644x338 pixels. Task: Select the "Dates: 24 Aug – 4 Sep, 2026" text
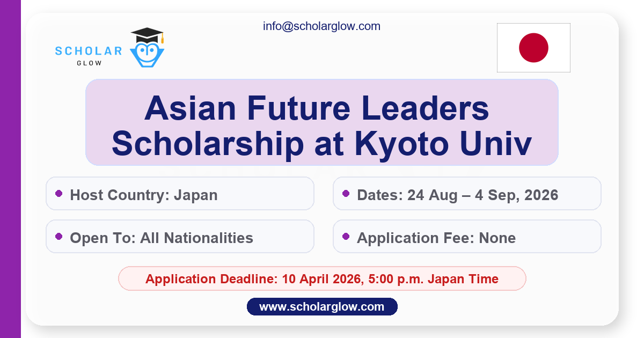(x=457, y=195)
